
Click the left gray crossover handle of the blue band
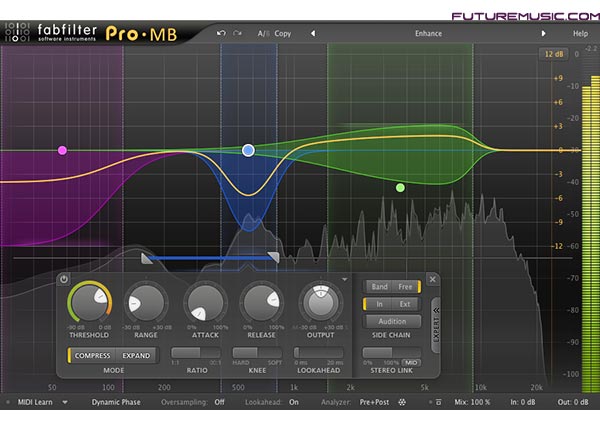147,259
